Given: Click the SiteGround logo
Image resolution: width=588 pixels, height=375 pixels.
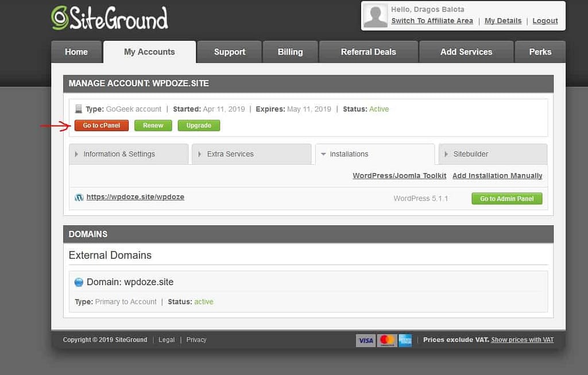Looking at the screenshot, I should pyautogui.click(x=110, y=18).
